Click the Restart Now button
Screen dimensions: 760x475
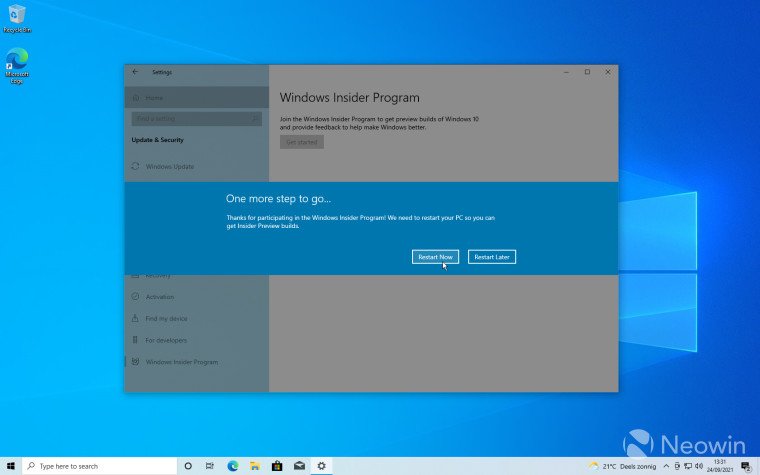click(x=435, y=257)
